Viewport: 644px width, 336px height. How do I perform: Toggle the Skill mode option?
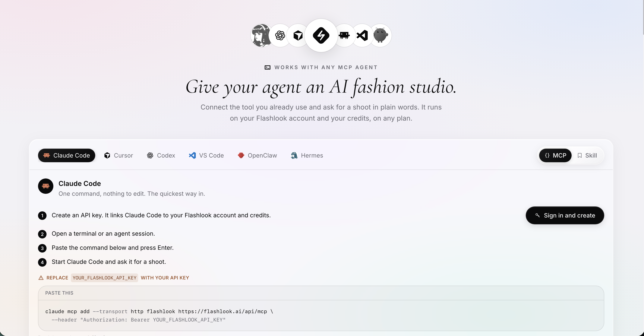(x=587, y=155)
